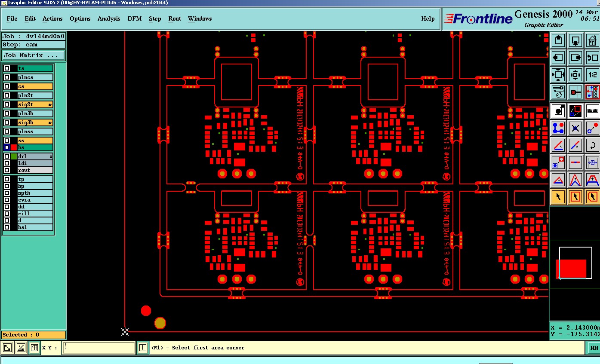Viewport: 600px width, 364px height.
Task: Click the MM units button
Action: pyautogui.click(x=594, y=348)
